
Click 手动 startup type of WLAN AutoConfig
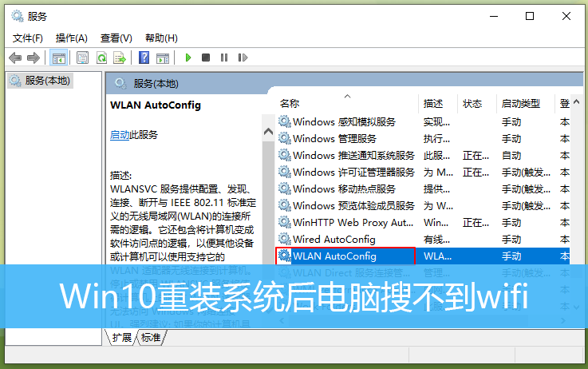point(511,256)
